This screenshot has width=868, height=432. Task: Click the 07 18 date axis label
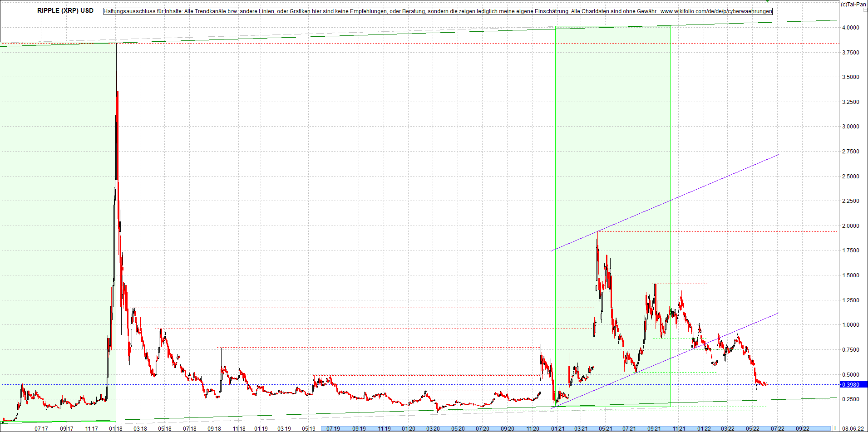coord(190,428)
